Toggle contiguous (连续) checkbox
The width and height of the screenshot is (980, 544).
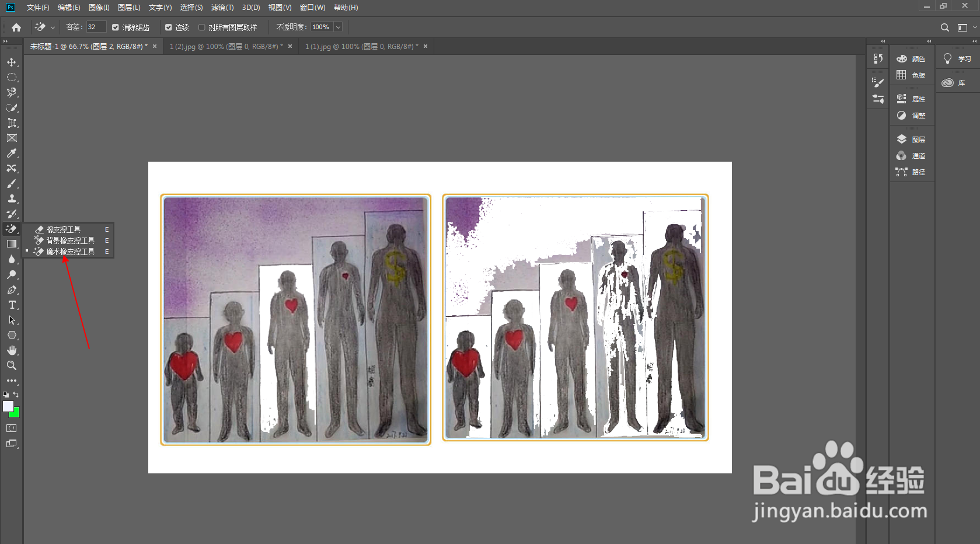point(169,27)
